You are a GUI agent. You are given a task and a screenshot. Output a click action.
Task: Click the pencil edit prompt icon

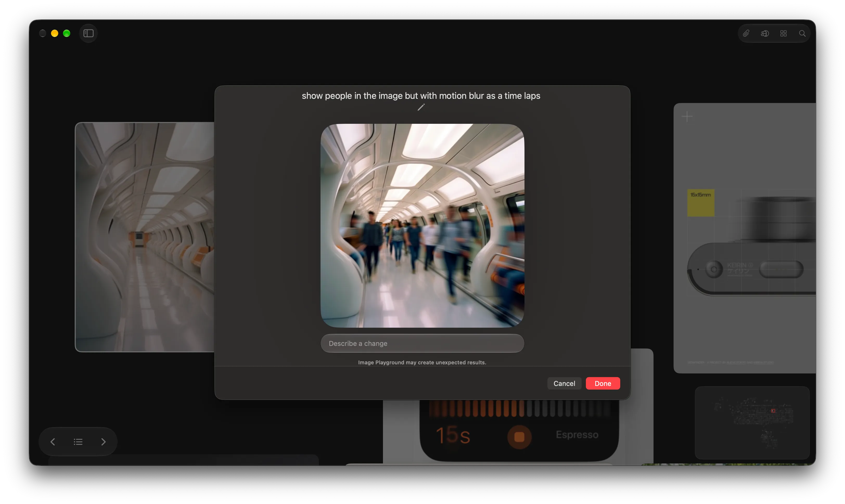tap(421, 107)
